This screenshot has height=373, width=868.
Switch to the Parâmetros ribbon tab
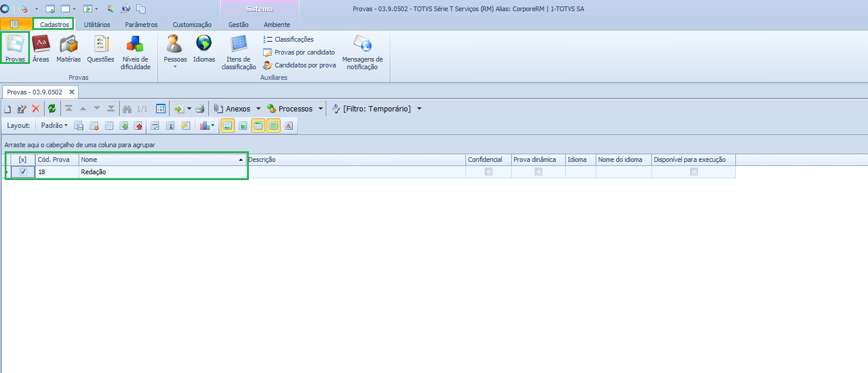pos(141,25)
